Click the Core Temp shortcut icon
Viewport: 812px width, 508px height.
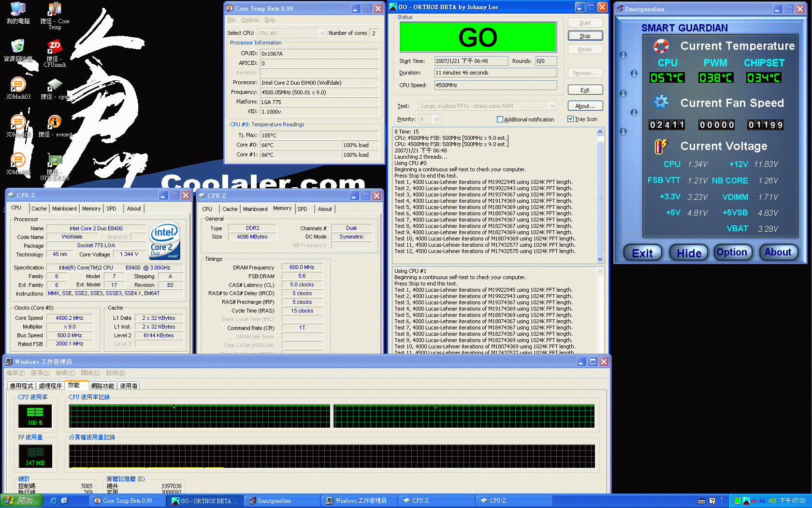click(54, 10)
